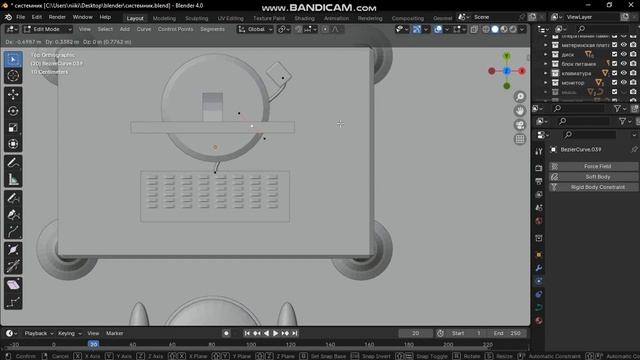
Task: Choose the Rotate tool
Action: (13, 111)
